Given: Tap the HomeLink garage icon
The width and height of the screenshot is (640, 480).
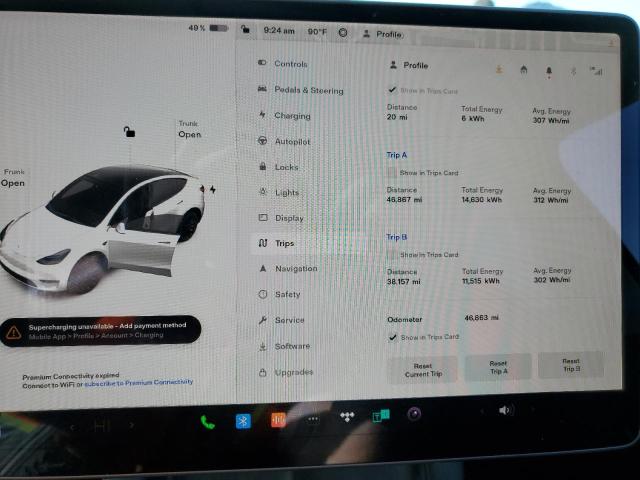Looking at the screenshot, I should coord(524,70).
